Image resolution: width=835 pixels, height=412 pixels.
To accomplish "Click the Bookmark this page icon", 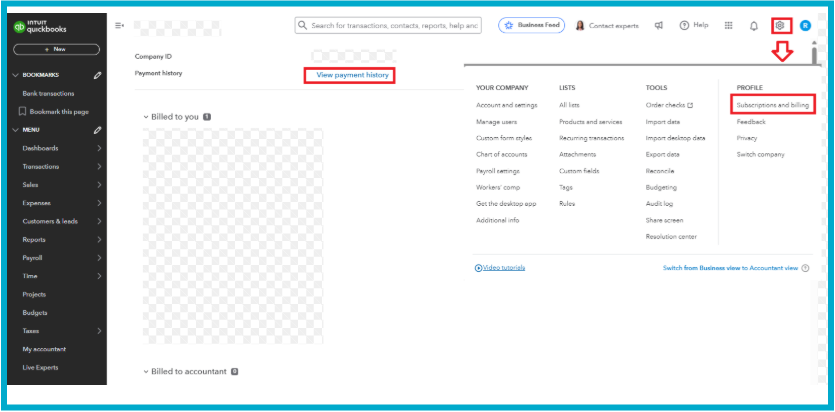I will [22, 112].
